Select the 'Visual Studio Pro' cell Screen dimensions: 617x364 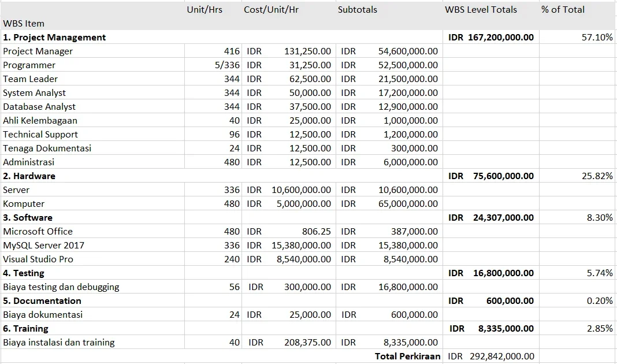click(38, 259)
